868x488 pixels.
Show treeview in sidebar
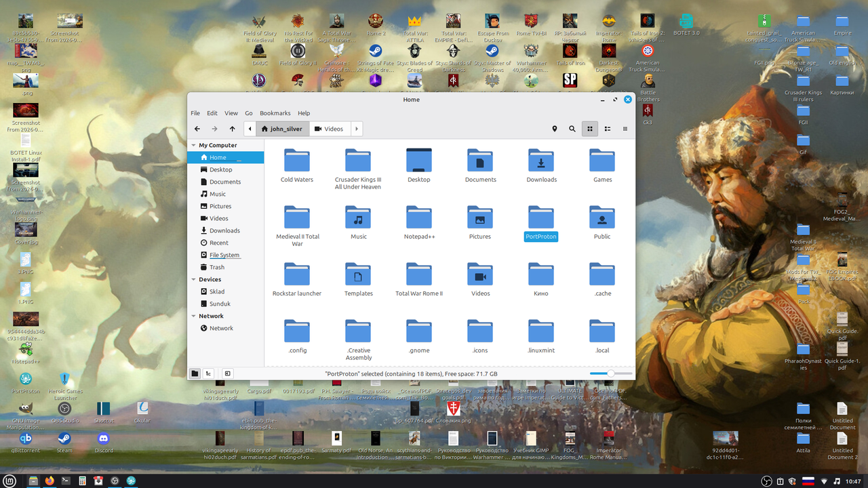pyautogui.click(x=209, y=373)
